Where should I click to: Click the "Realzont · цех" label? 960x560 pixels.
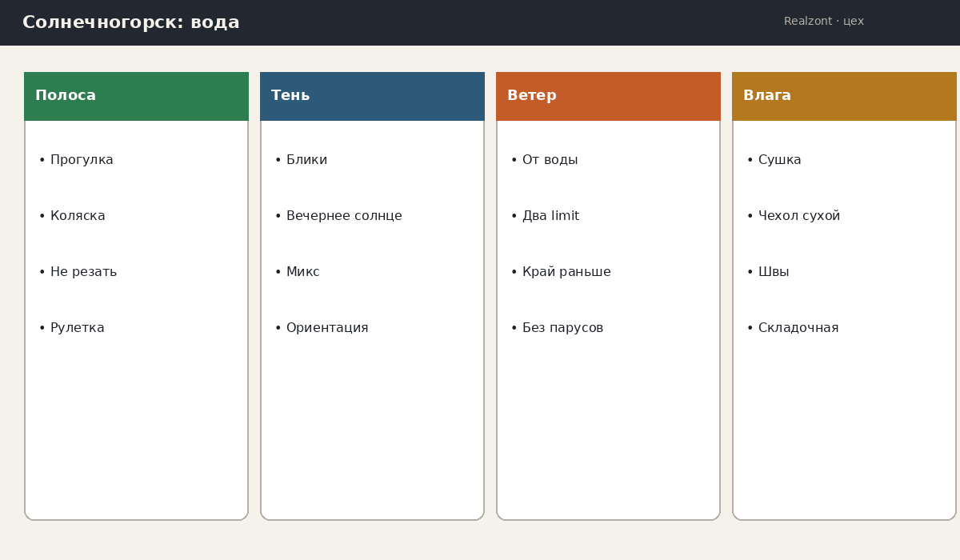click(824, 22)
